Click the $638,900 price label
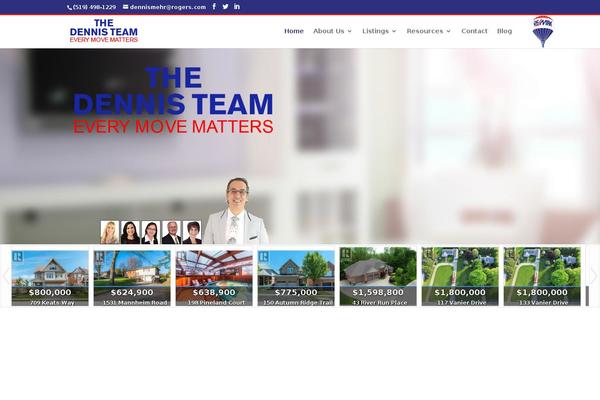The width and height of the screenshot is (600, 400). [x=214, y=292]
